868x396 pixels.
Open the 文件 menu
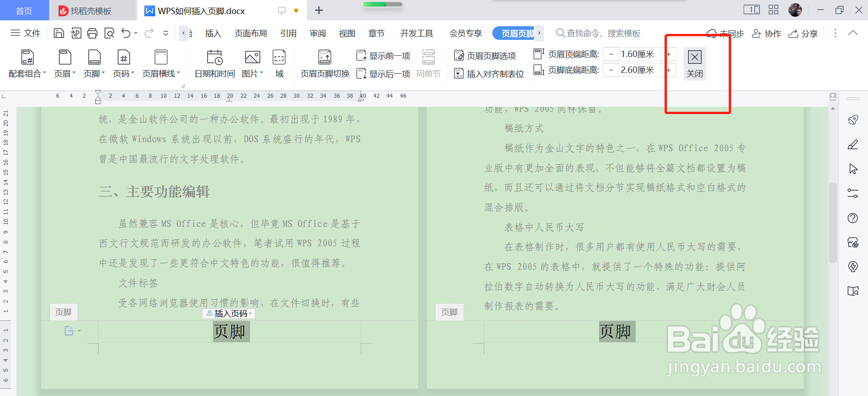click(25, 33)
